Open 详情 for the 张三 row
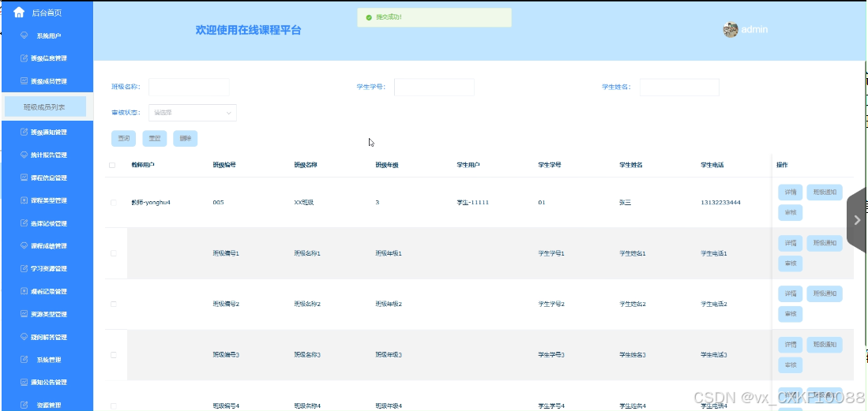Image resolution: width=868 pixels, height=411 pixels. click(791, 192)
